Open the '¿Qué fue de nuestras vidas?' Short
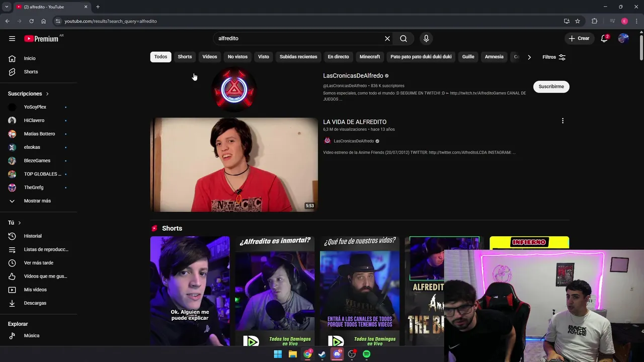Image resolution: width=644 pixels, height=362 pixels. [360, 291]
